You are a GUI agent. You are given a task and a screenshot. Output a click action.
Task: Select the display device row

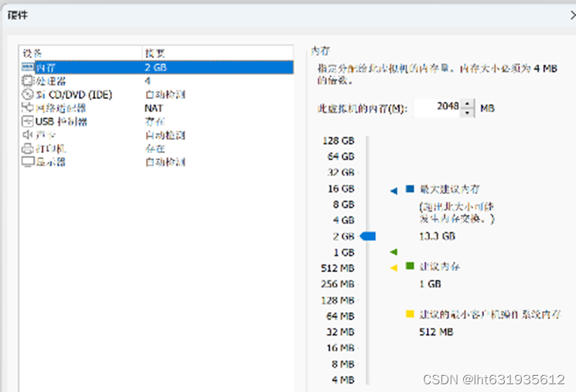coord(157,162)
